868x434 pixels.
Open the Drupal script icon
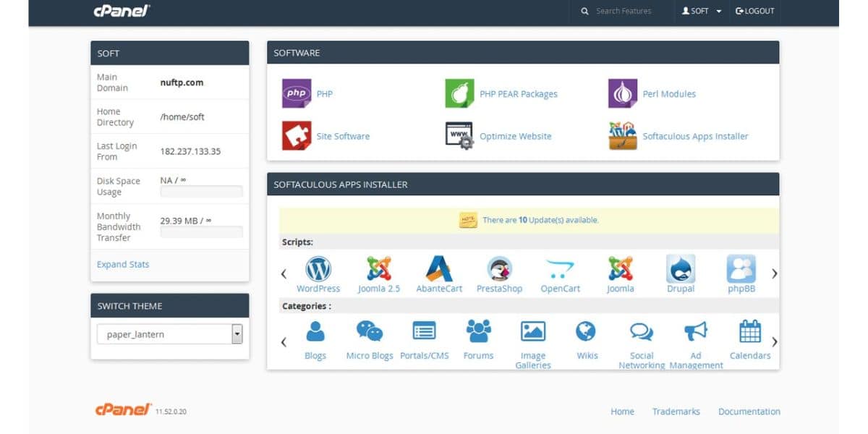point(681,269)
